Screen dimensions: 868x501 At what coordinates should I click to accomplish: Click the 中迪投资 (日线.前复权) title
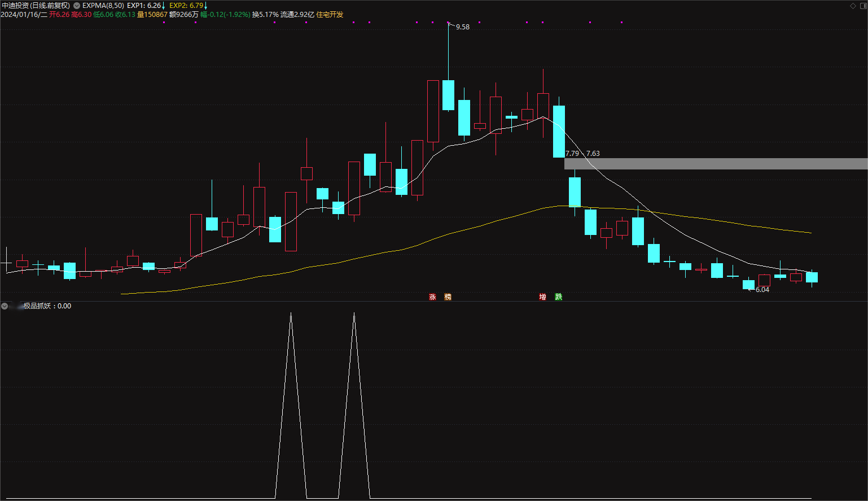tap(36, 6)
